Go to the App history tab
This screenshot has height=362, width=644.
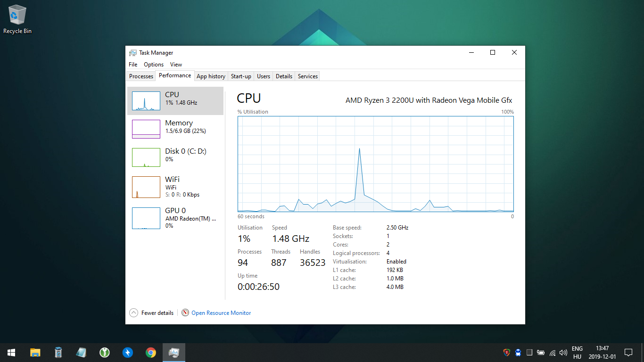tap(211, 76)
